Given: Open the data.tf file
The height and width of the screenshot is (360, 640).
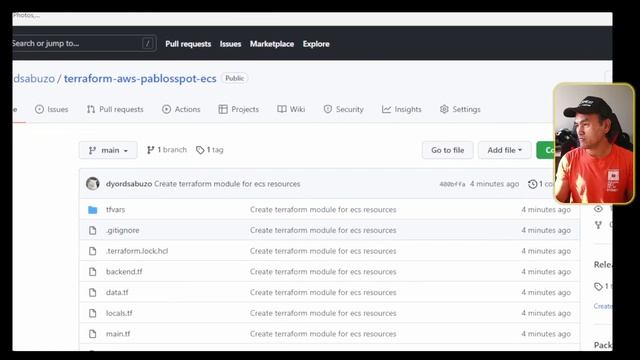Looking at the screenshot, I should [x=117, y=293].
